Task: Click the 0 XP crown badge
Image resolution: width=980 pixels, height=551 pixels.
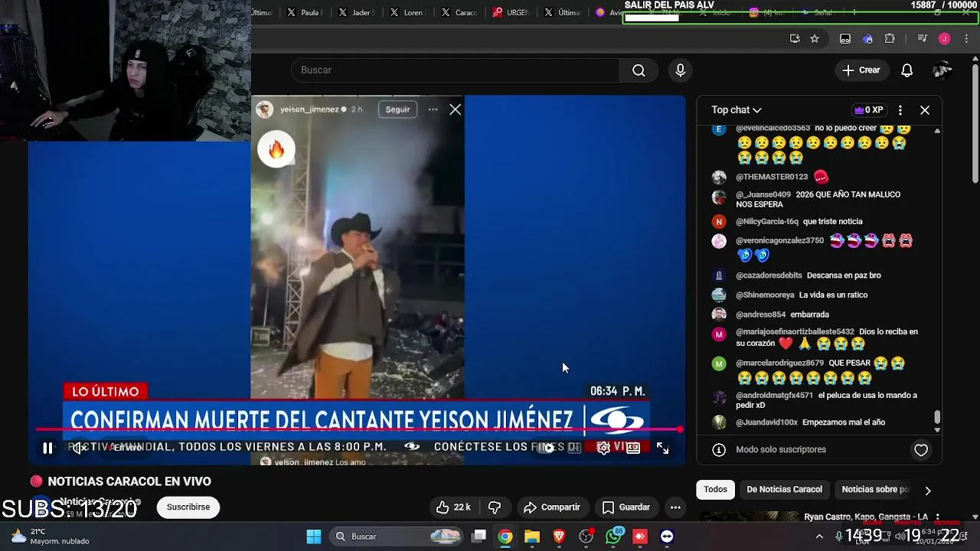Action: [x=868, y=110]
